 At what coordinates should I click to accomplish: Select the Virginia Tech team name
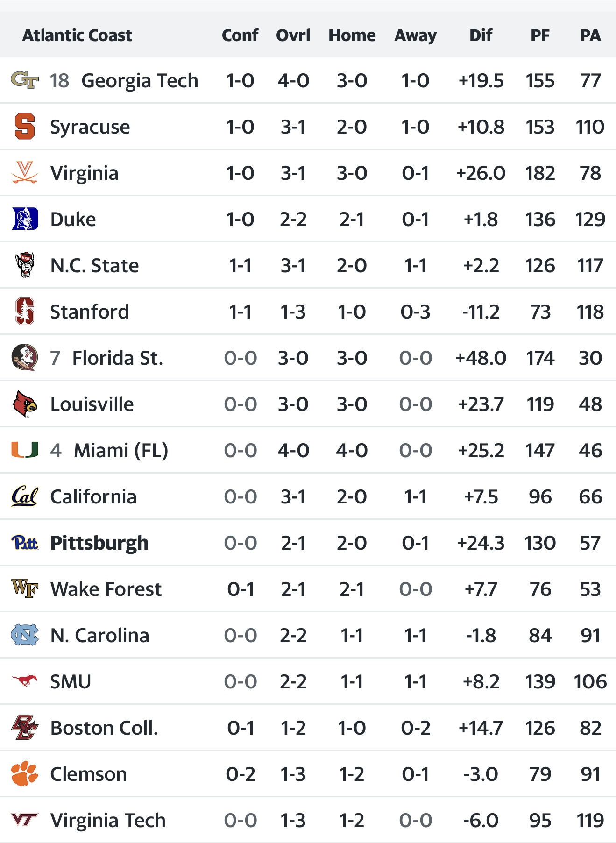coord(108,820)
